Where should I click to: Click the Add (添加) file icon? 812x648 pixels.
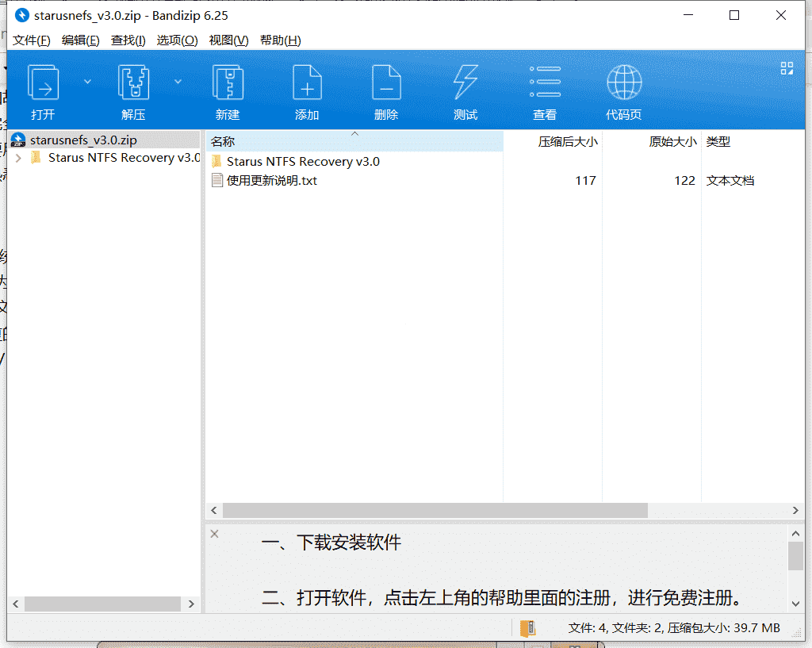click(x=307, y=82)
